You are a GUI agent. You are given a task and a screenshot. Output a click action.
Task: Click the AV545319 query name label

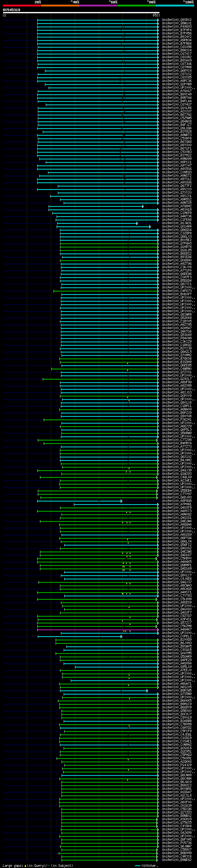pos(11,10)
